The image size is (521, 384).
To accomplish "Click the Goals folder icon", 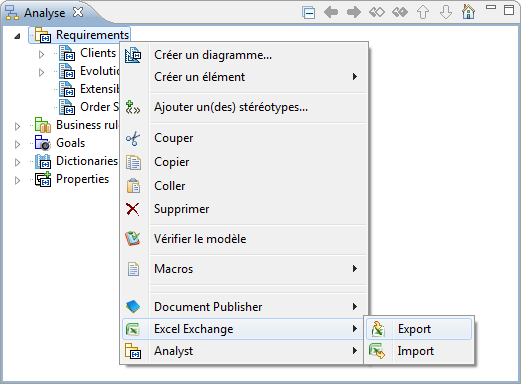I will point(43,143).
